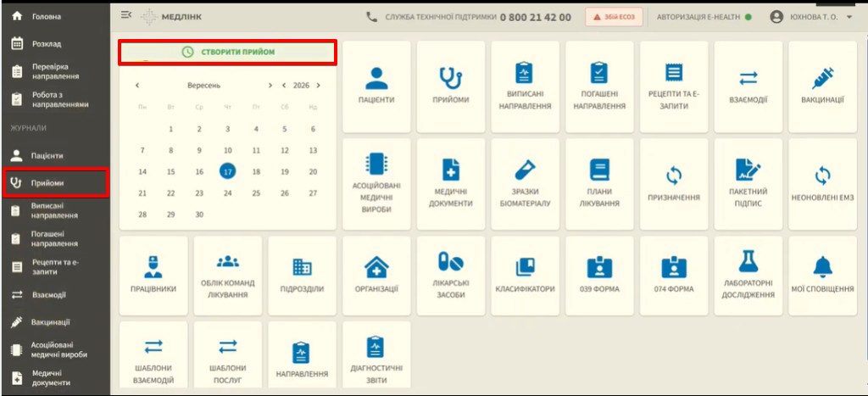Image resolution: width=868 pixels, height=396 pixels.
Task: Select the Прийоми stethoscope tile
Action: click(451, 87)
